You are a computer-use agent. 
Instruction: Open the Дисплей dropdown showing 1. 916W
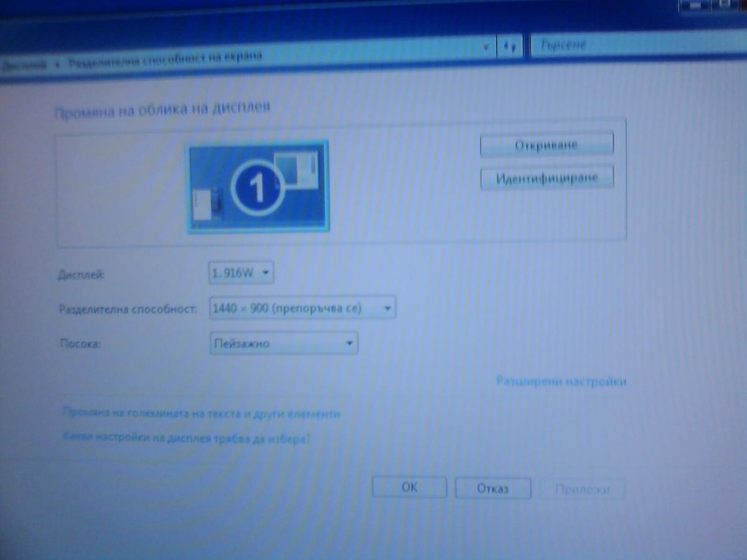point(242,273)
